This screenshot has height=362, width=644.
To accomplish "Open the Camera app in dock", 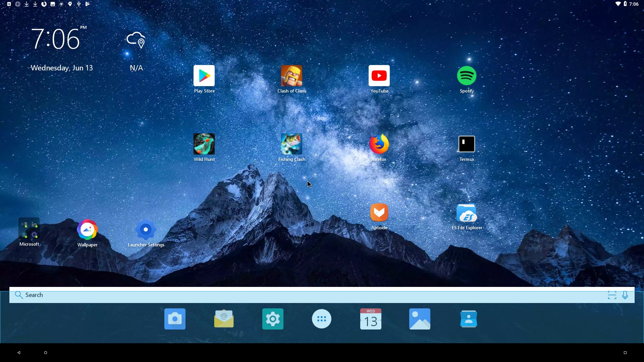I will pos(175,319).
